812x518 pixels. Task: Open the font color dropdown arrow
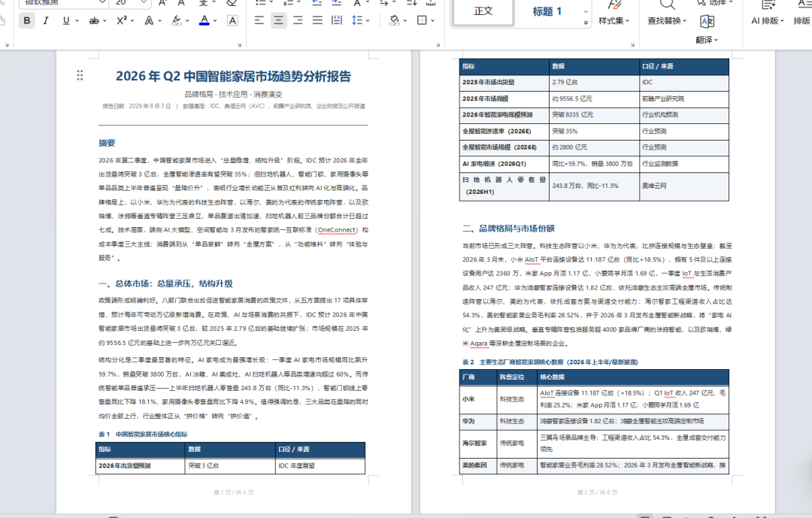(x=215, y=21)
